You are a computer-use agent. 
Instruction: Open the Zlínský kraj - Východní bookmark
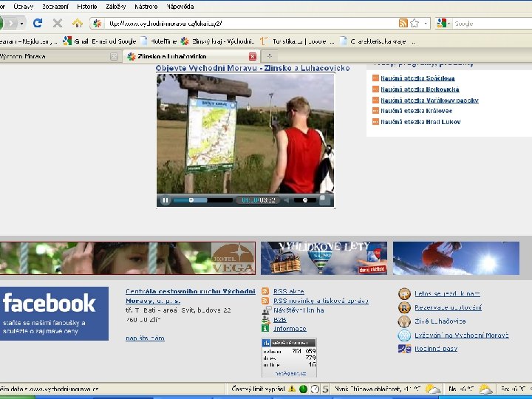click(x=217, y=41)
